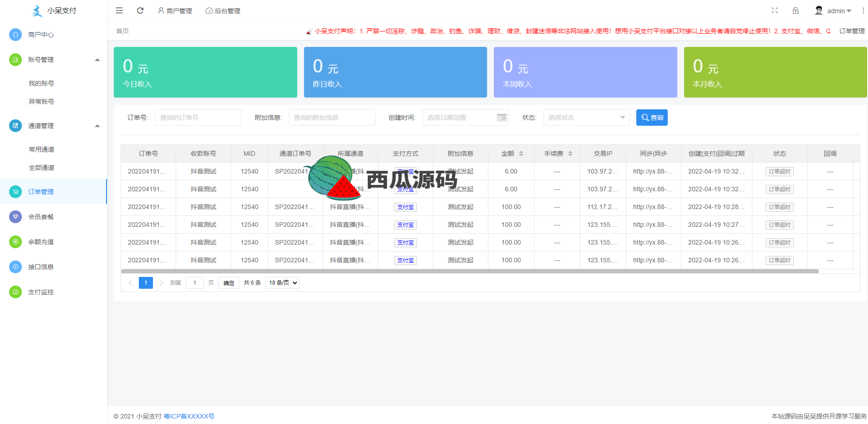868x424 pixels.
Task: Click amount 6.00 in first row
Action: [511, 171]
